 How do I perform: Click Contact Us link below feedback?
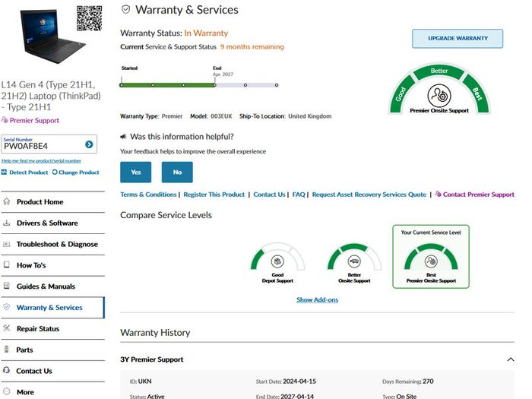coord(269,195)
